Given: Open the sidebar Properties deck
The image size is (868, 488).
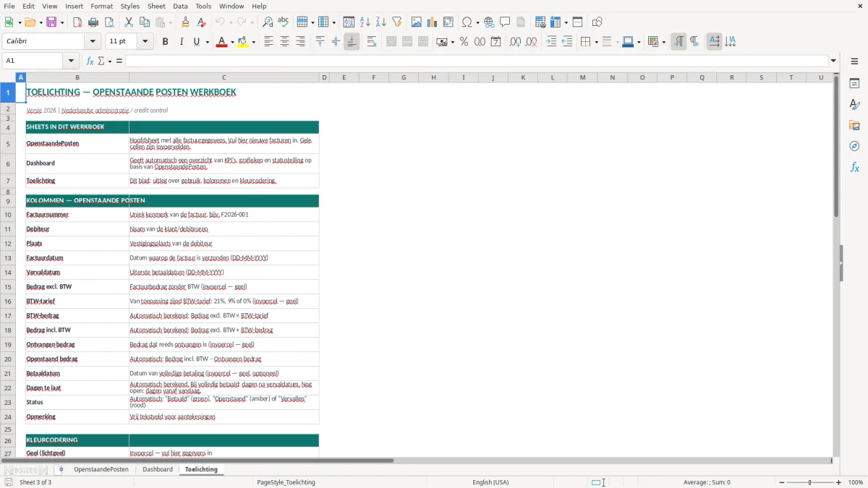Looking at the screenshot, I should (x=854, y=84).
